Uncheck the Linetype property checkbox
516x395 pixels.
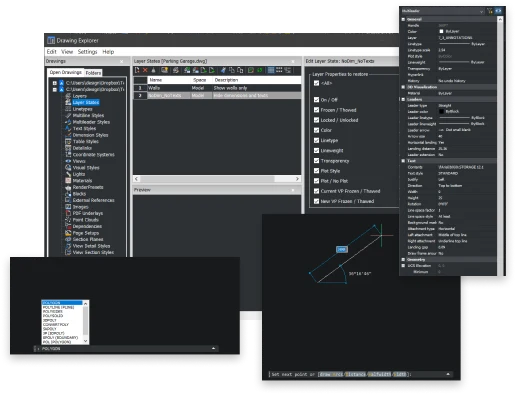(x=316, y=140)
